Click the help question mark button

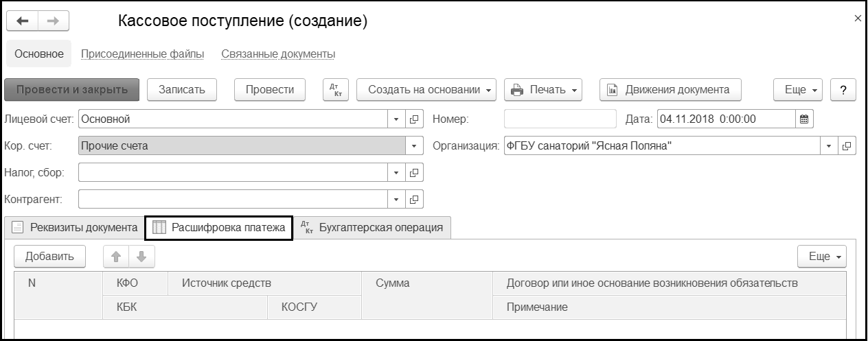(843, 90)
